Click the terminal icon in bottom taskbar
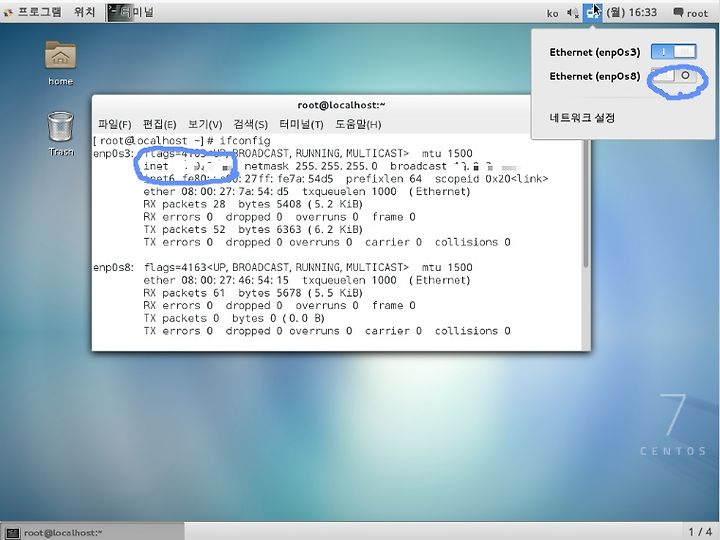This screenshot has width=720, height=540. click(12, 533)
